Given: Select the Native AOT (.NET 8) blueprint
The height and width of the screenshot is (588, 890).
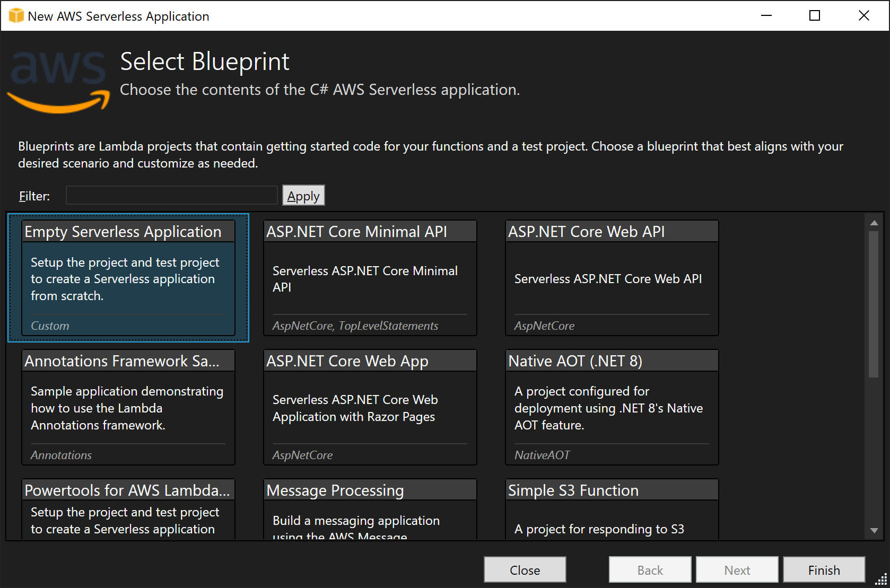Looking at the screenshot, I should [x=612, y=407].
